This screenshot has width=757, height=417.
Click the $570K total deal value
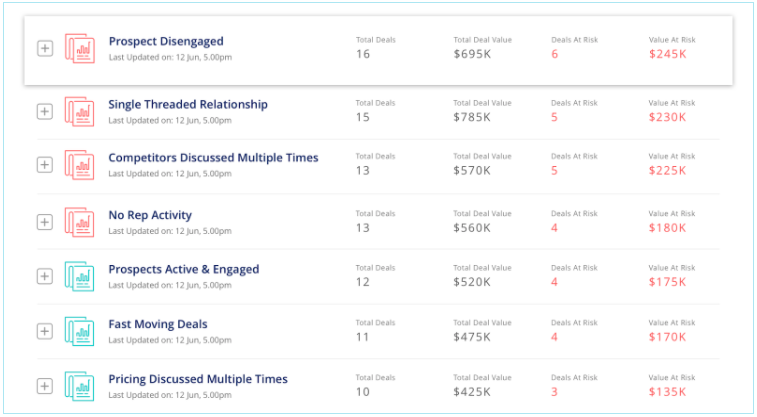point(472,171)
